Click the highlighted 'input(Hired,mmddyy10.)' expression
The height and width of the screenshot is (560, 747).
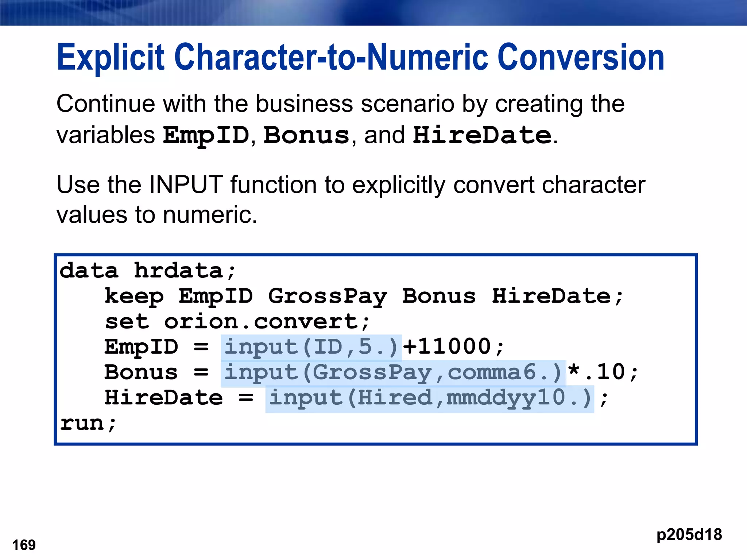[430, 399]
